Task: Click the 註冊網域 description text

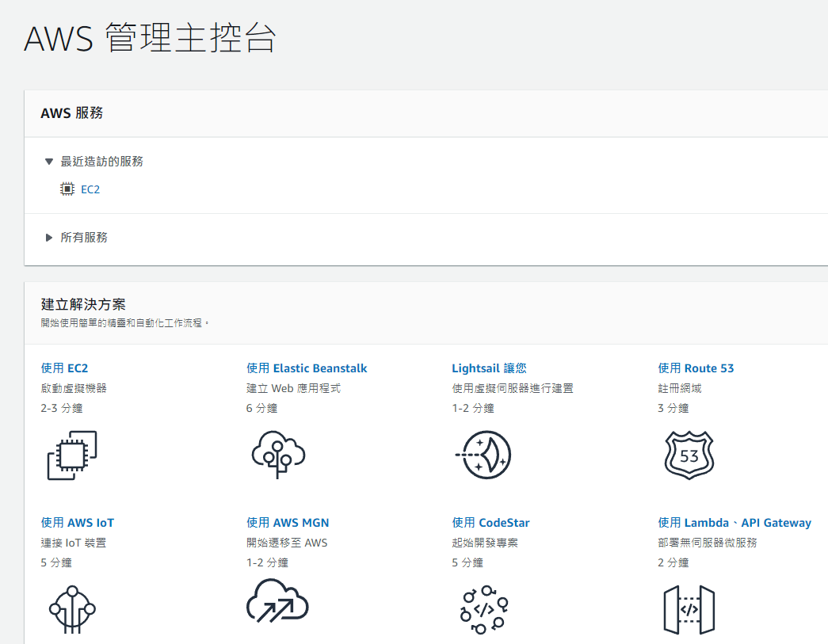Action: pos(679,388)
